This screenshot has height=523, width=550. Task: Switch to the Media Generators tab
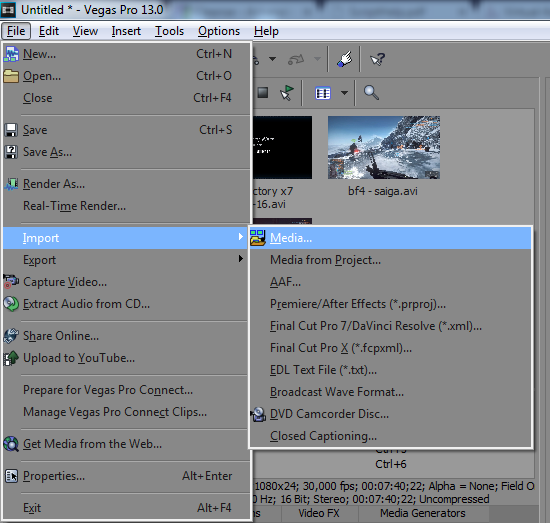[423, 513]
